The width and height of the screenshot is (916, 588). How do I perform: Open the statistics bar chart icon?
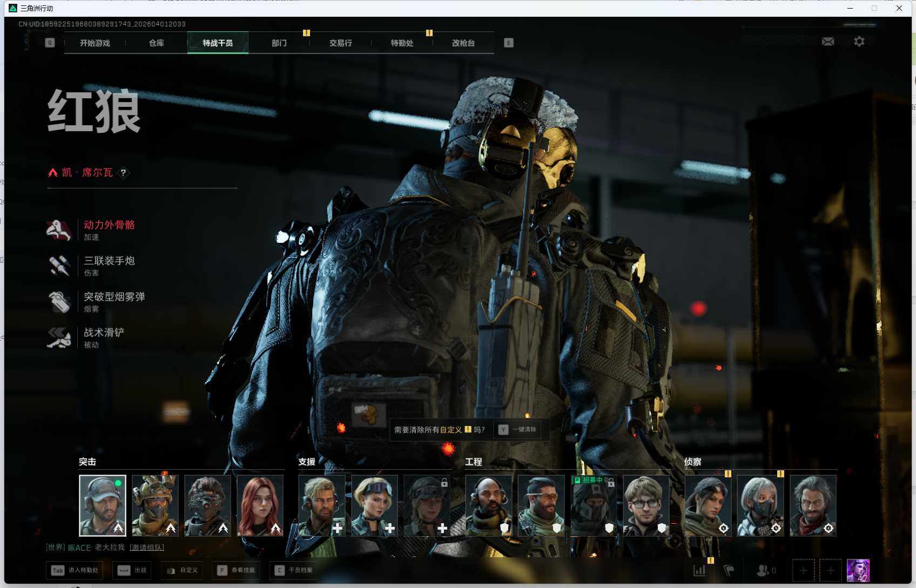pos(699,570)
